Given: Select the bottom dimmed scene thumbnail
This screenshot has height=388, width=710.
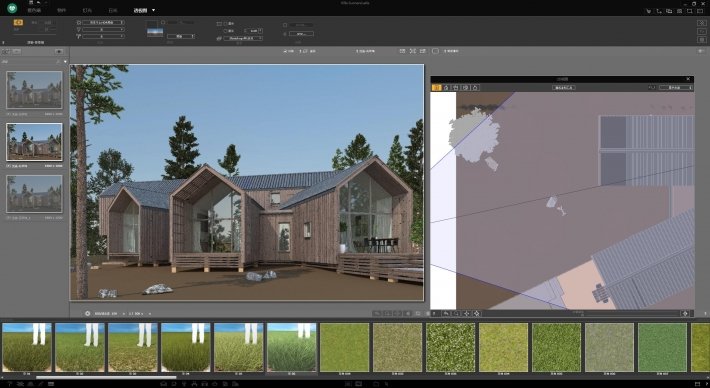Looking at the screenshot, I should pos(34,194).
